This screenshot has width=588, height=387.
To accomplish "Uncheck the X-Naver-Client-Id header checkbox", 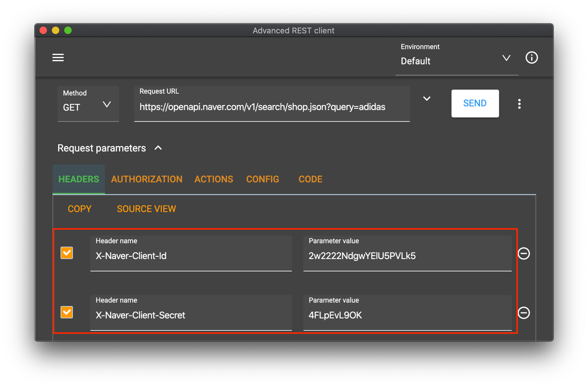I will click(67, 253).
